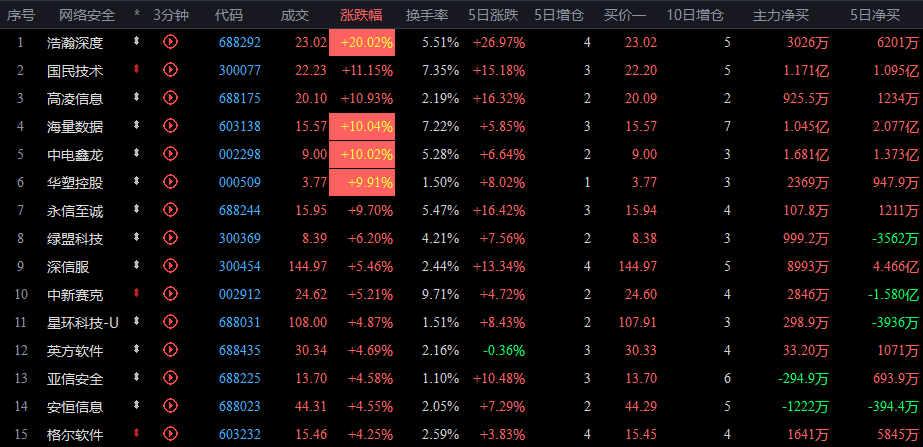The height and width of the screenshot is (447, 923).
Task: Open 3-minute play icon for 深信服
Action: (x=170, y=266)
